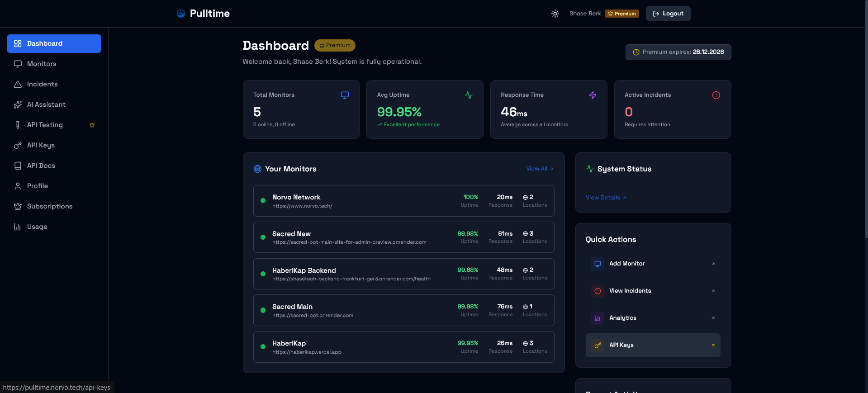868x393 pixels.
Task: Click the AI Assistant sparkle icon
Action: click(18, 104)
